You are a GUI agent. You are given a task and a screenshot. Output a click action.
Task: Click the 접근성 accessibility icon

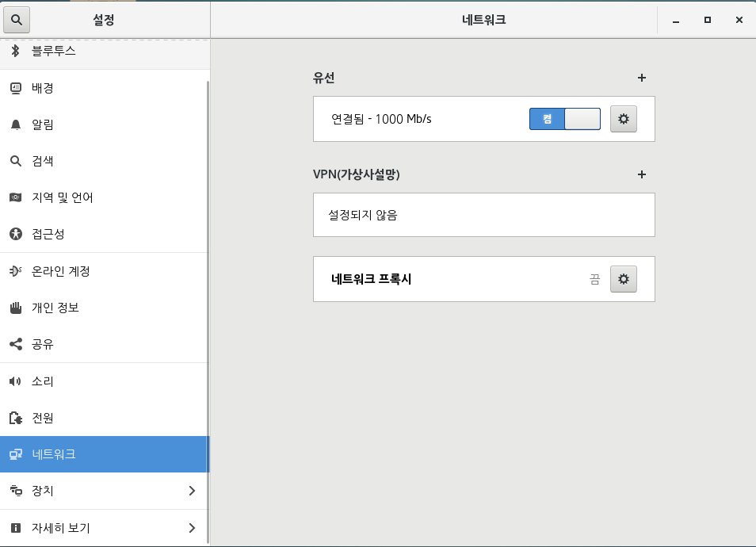click(15, 234)
